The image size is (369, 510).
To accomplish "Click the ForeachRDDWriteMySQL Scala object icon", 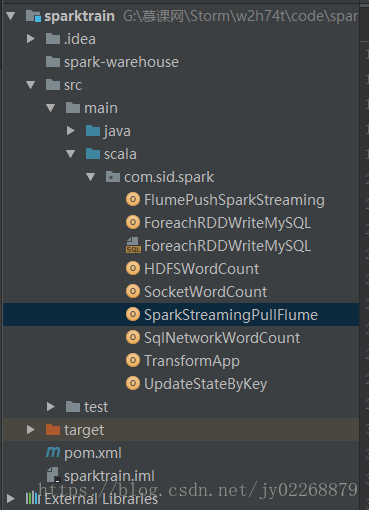I will coord(133,222).
